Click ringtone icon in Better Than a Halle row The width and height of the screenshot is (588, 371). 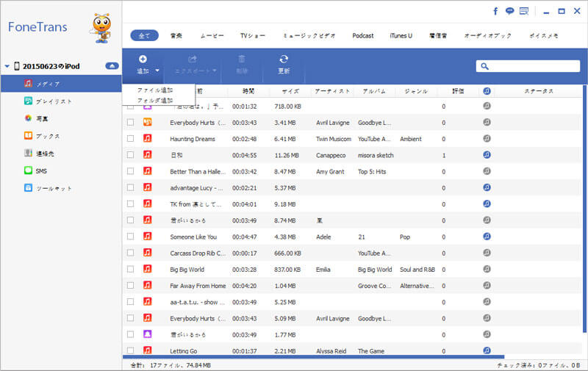coord(487,171)
